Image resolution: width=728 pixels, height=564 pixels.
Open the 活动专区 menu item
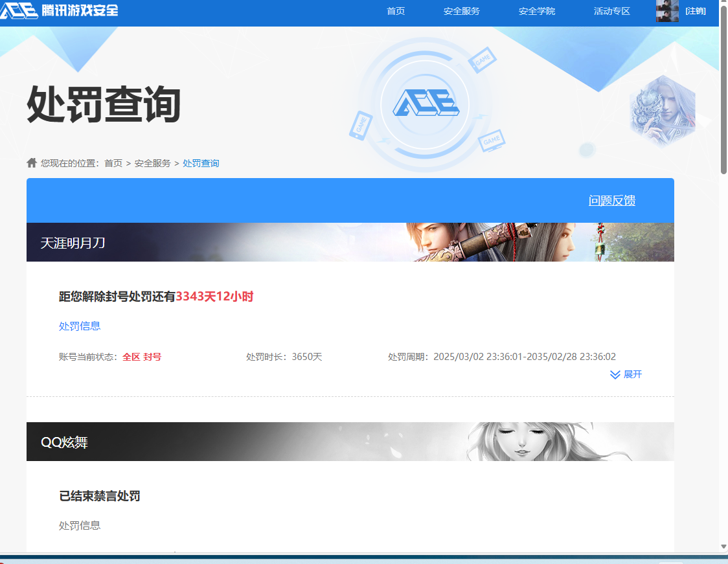pyautogui.click(x=611, y=11)
